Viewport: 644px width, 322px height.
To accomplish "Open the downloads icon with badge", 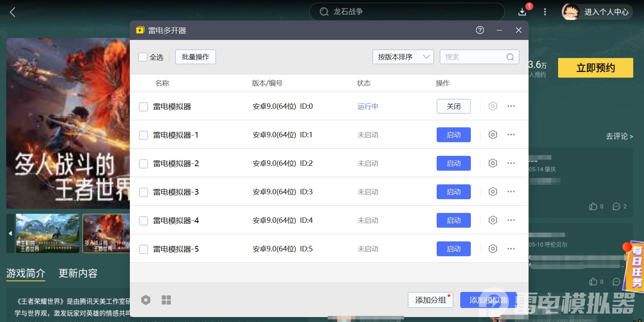I will pos(522,12).
